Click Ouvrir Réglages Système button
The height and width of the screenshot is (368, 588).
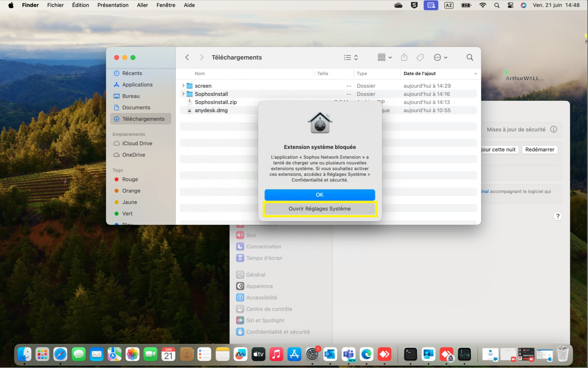coord(320,208)
